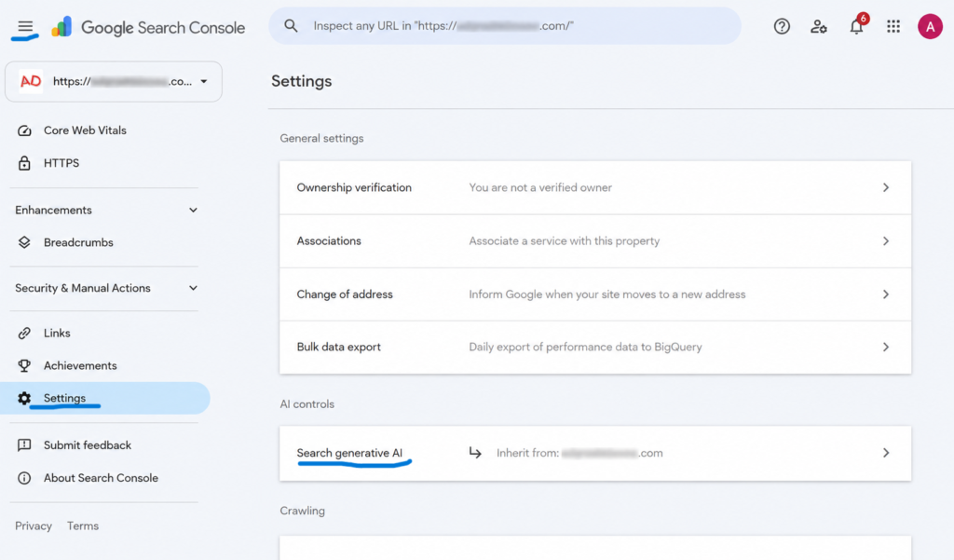Open the property selector dropdown

(114, 81)
